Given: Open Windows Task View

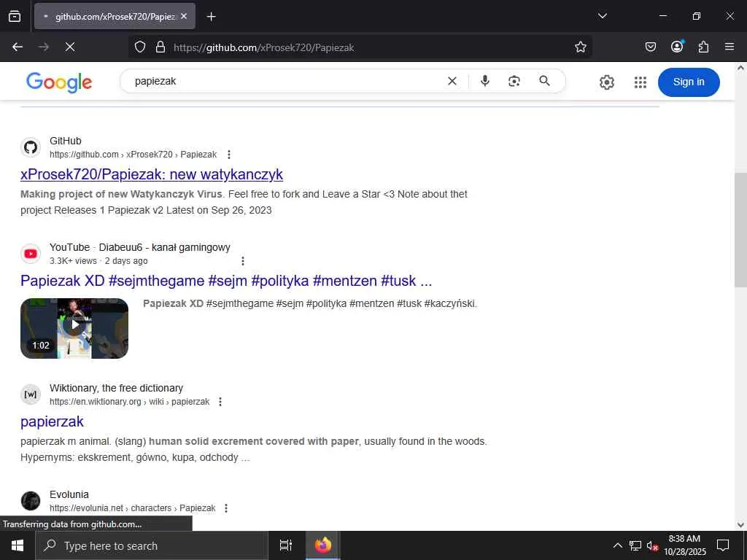Looking at the screenshot, I should click(x=286, y=545).
